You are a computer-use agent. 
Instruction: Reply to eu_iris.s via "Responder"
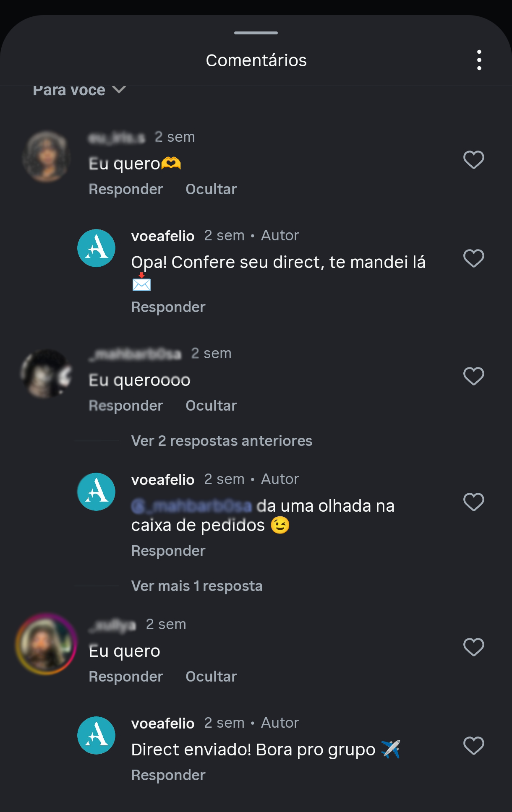pyautogui.click(x=125, y=189)
